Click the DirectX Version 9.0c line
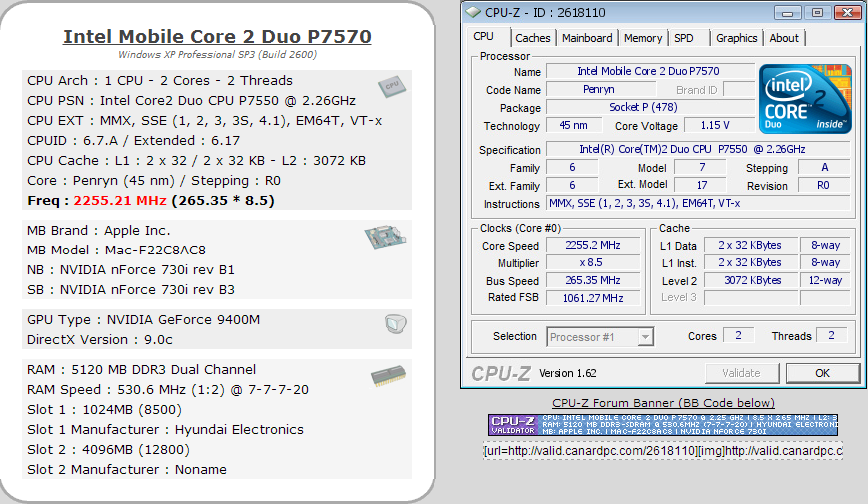Screen dimensions: 868x504 (100, 340)
